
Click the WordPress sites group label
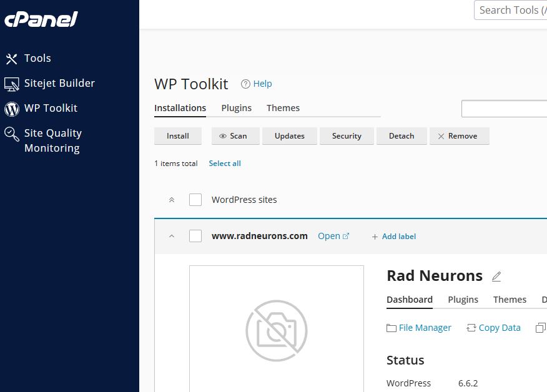pos(244,200)
